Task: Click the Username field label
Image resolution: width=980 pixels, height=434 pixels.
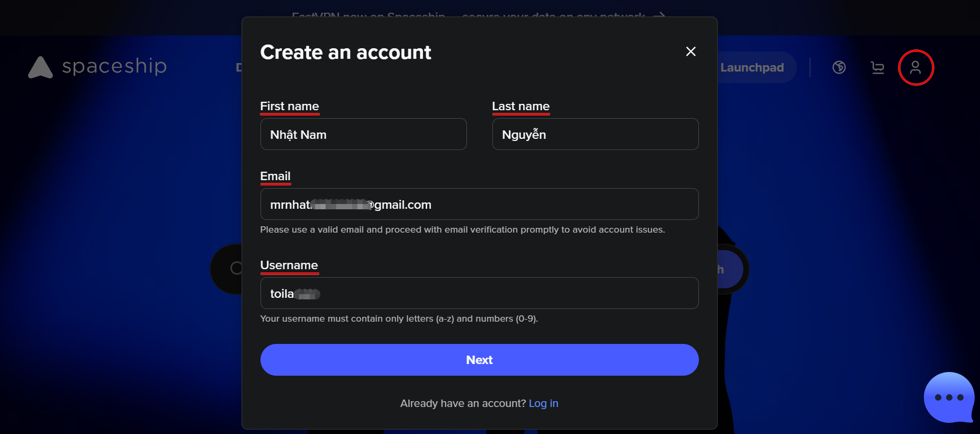Action: pyautogui.click(x=289, y=265)
